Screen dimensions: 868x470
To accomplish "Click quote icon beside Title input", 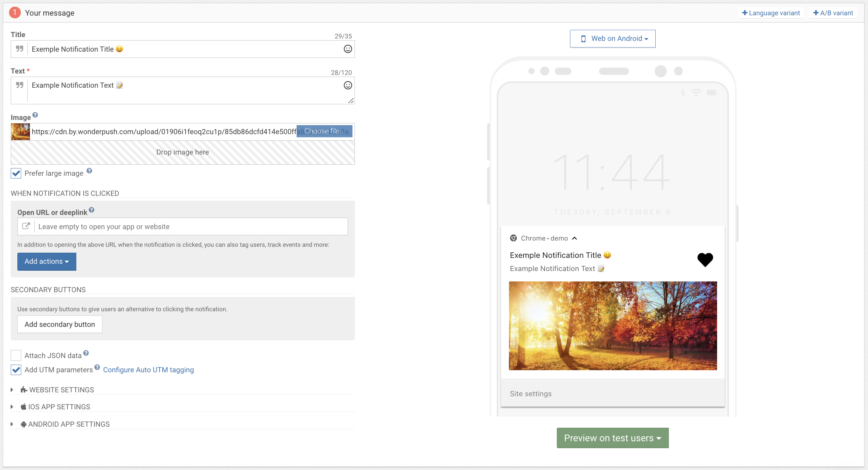I will [x=19, y=49].
